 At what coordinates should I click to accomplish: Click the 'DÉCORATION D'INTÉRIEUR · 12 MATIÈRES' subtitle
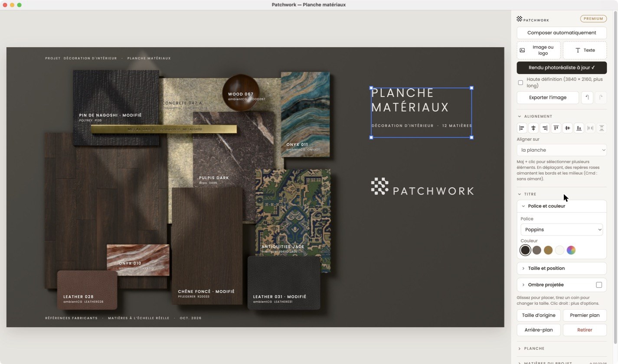pos(422,126)
